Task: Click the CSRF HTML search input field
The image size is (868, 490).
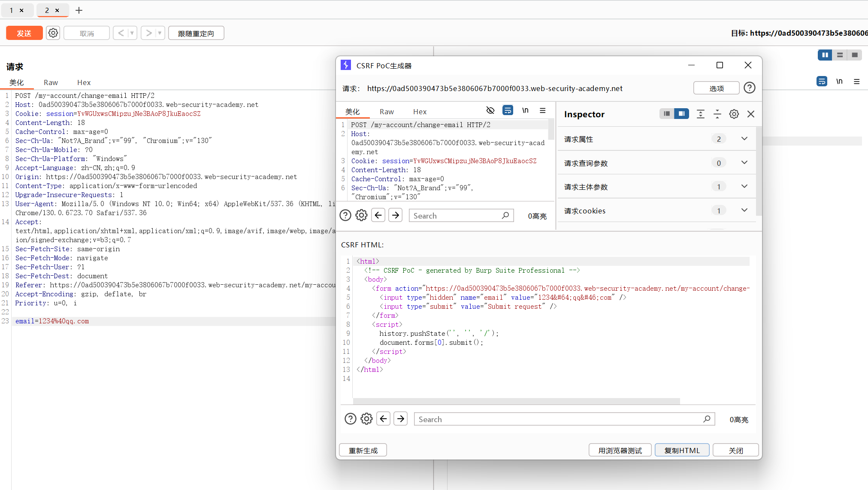Action: pyautogui.click(x=558, y=419)
